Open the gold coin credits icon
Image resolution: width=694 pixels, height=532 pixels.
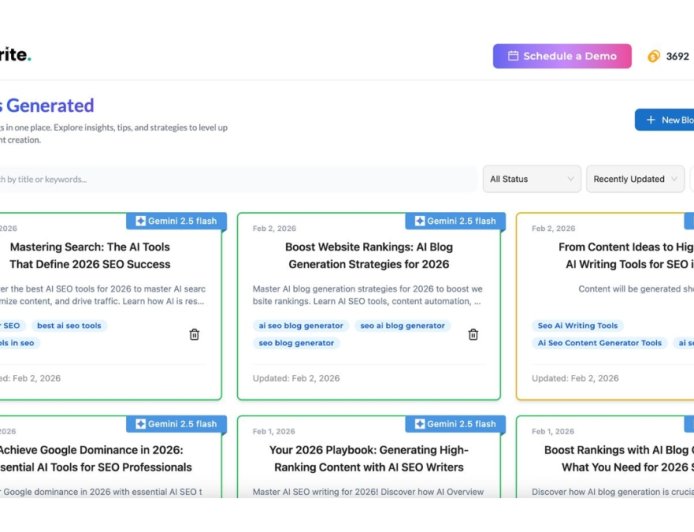[654, 56]
